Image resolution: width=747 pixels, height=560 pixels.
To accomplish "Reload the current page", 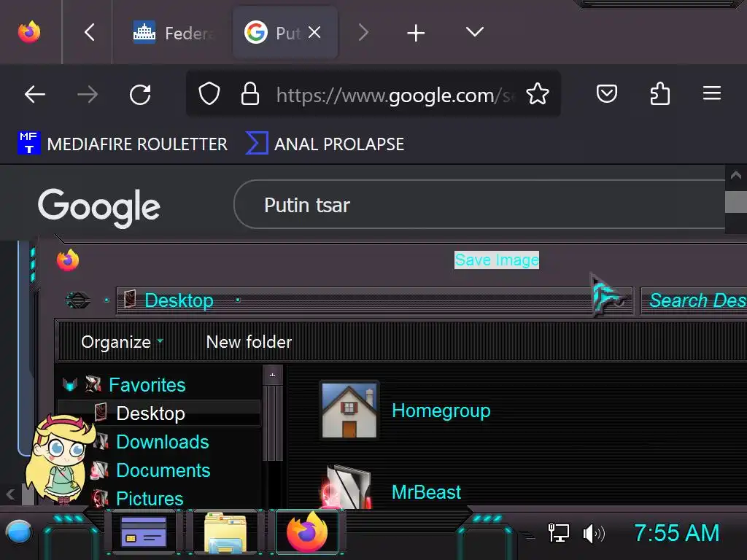I will pos(140,94).
